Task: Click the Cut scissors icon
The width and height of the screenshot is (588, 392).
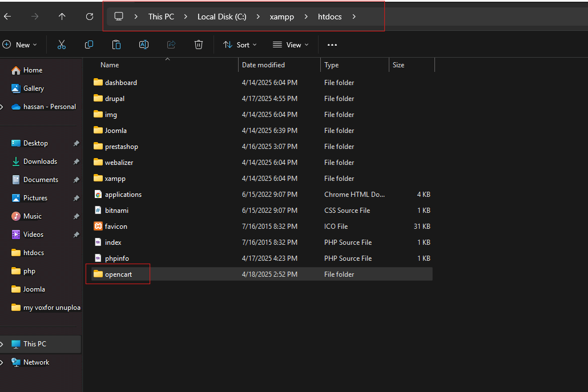Action: coord(62,45)
